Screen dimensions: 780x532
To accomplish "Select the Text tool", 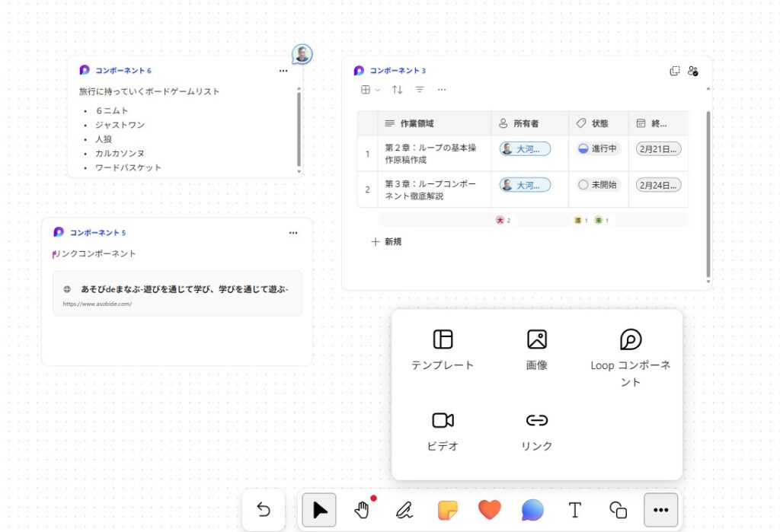I will [x=575, y=510].
